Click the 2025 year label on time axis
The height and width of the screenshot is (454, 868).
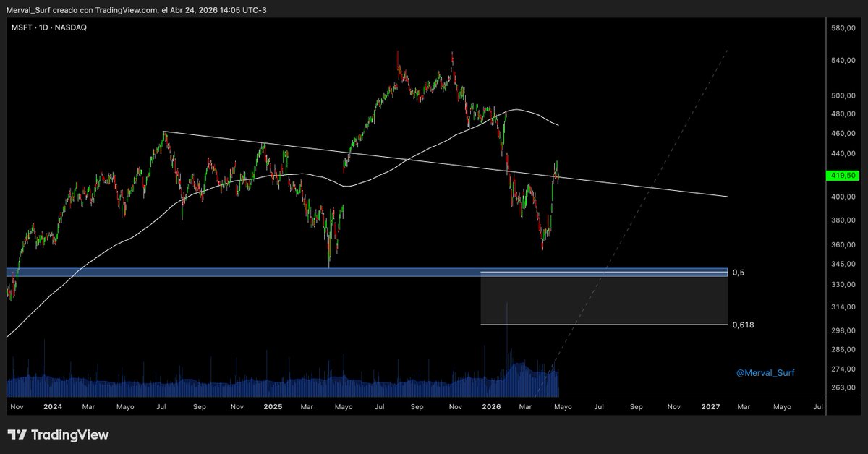[273, 407]
